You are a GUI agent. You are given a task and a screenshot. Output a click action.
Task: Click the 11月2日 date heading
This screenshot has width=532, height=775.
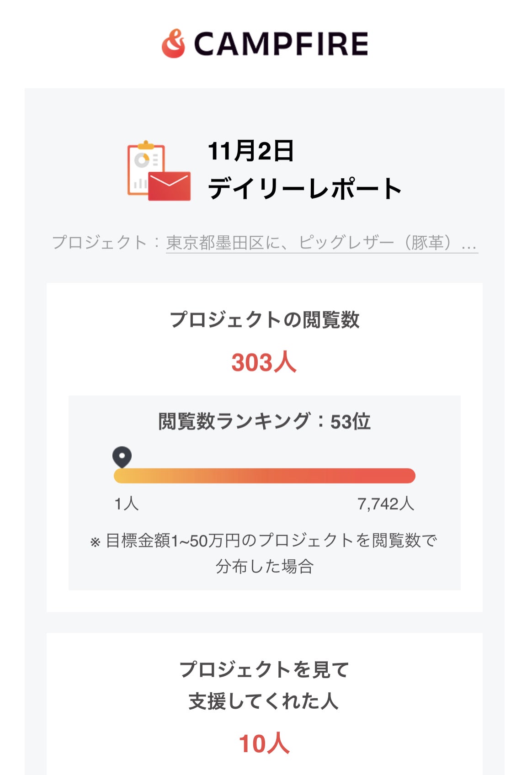[250, 151]
